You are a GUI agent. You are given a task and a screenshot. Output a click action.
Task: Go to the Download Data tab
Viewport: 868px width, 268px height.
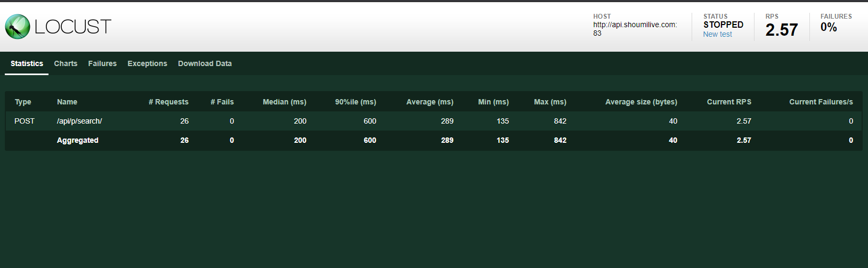coord(205,63)
